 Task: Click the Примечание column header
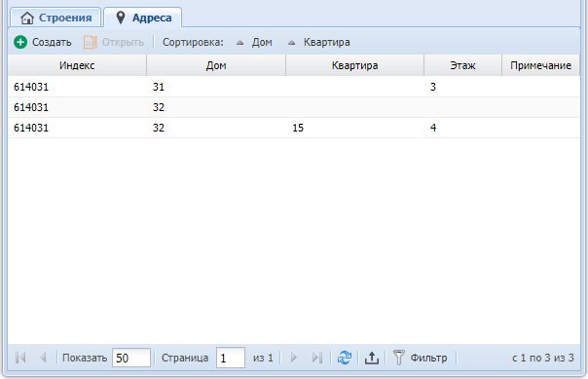coord(540,65)
